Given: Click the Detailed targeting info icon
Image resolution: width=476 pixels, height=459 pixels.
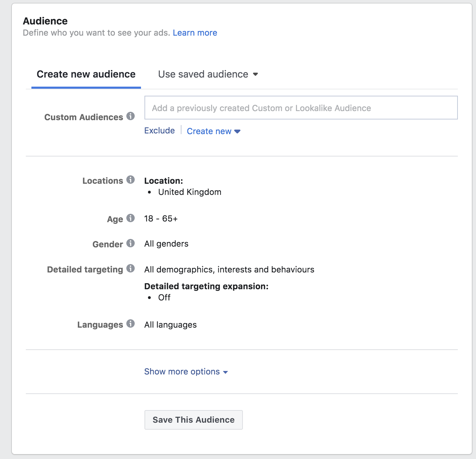Looking at the screenshot, I should 131,268.
